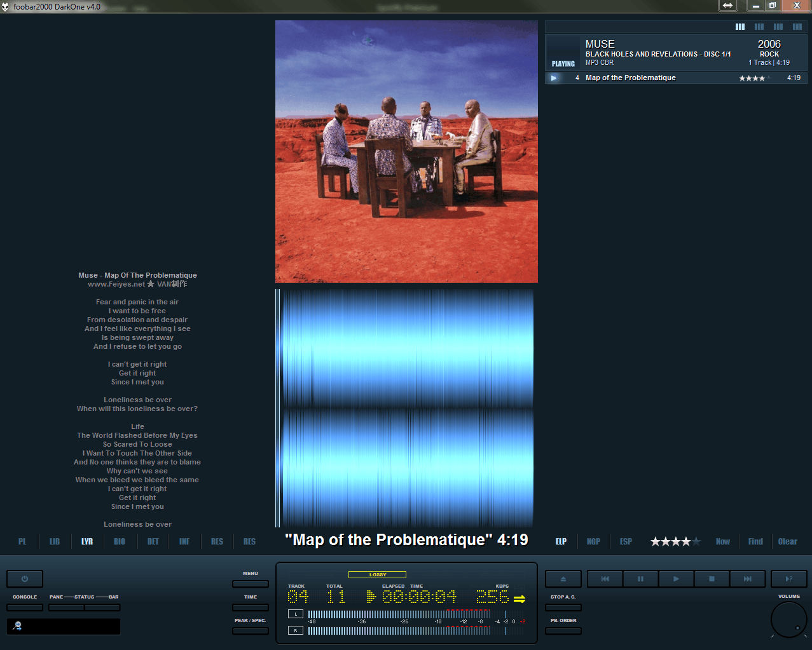
Task: Click the elapsed time display
Action: pos(419,597)
